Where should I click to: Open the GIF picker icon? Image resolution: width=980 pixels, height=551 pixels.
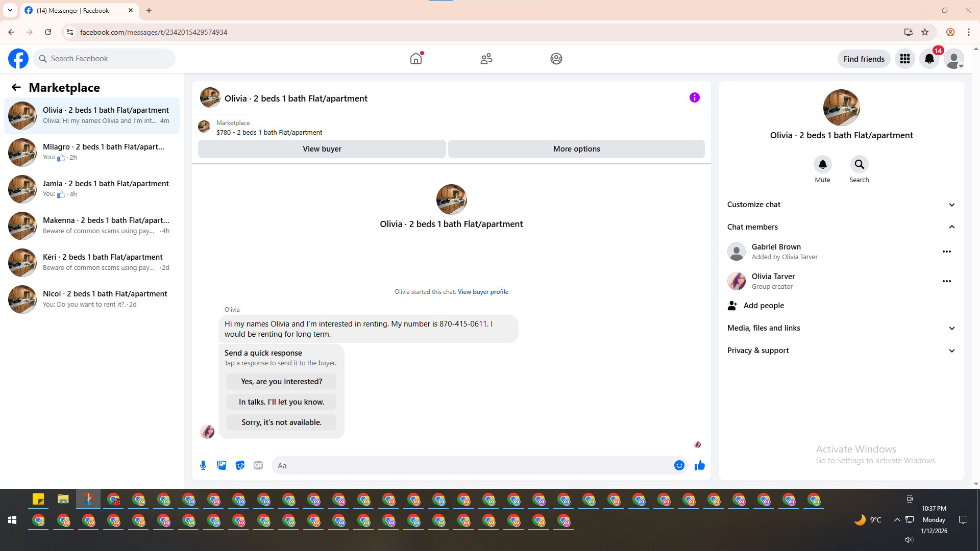(258, 465)
